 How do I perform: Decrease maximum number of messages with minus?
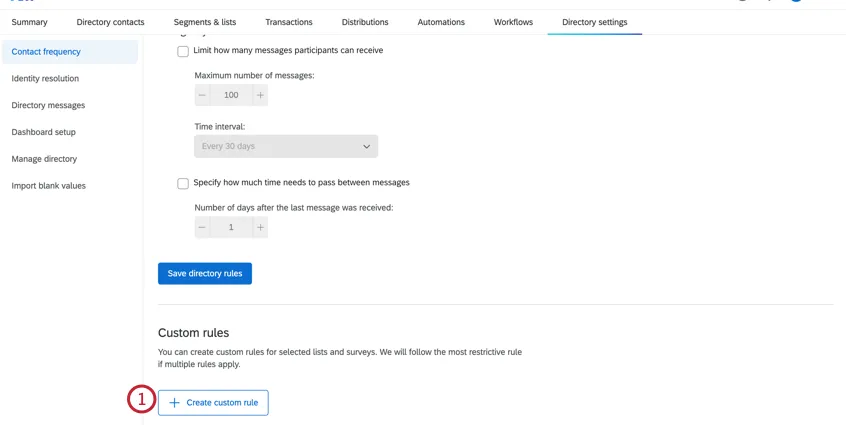point(202,95)
